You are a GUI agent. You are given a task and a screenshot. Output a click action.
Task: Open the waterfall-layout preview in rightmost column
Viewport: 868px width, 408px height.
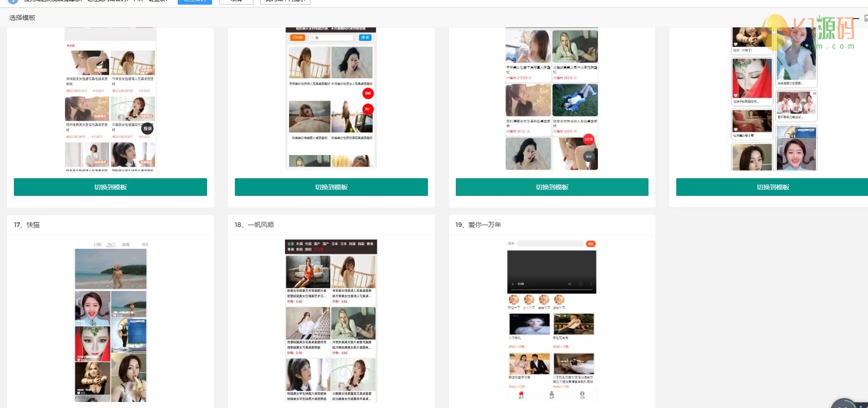pos(774,98)
